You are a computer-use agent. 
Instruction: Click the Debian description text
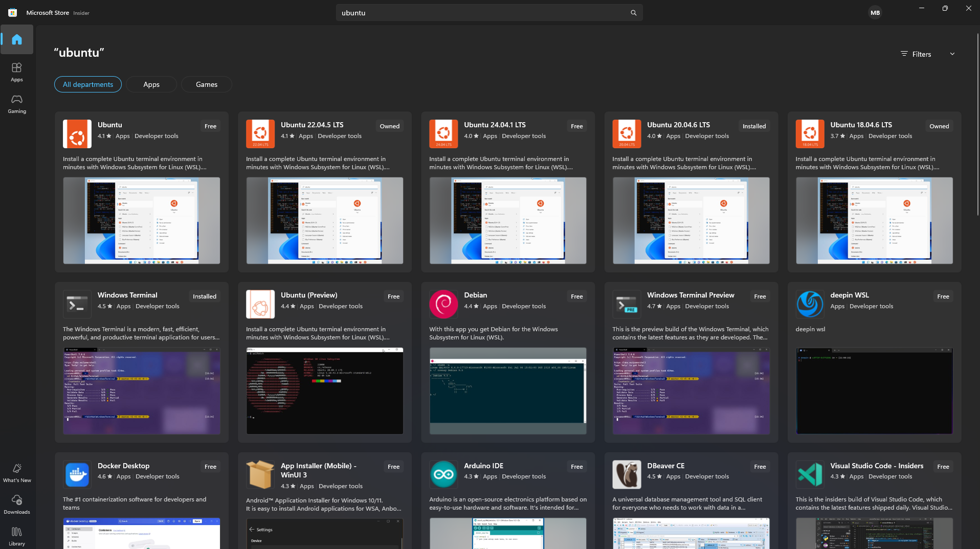click(x=493, y=333)
